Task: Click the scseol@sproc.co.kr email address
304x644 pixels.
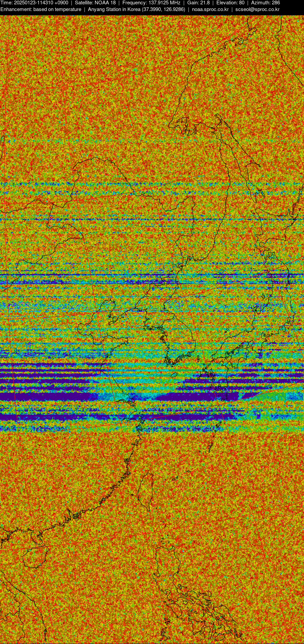Action: [x=257, y=9]
